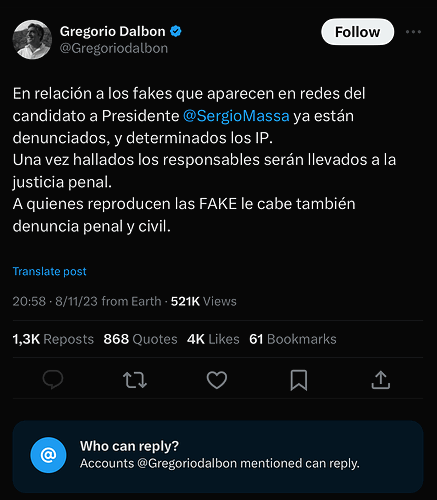Open the three-dot more options menu
Image resolution: width=437 pixels, height=500 pixels.
point(413,32)
